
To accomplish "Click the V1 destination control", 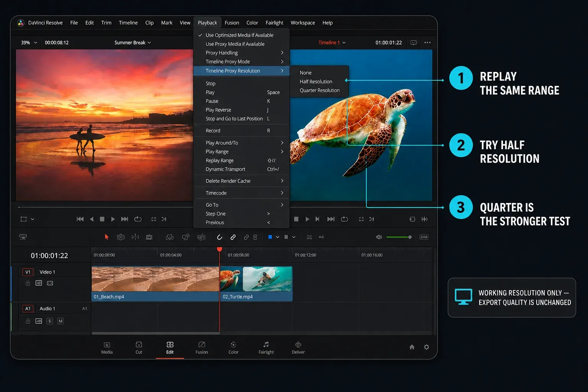I will (x=28, y=272).
